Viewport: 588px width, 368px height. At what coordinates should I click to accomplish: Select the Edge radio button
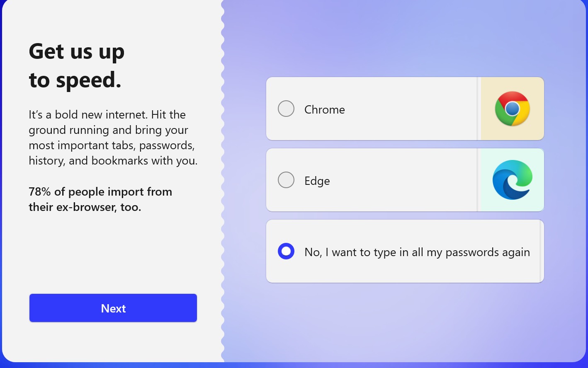286,180
